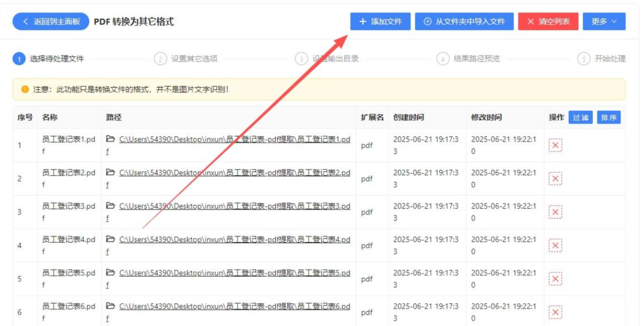This screenshot has height=326, width=644.
Task: Click folder icon in row 4 path
Action: point(110,239)
